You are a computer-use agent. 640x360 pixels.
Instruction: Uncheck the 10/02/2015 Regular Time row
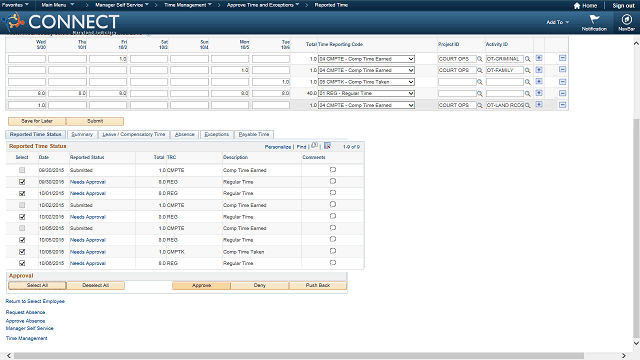(x=22, y=217)
